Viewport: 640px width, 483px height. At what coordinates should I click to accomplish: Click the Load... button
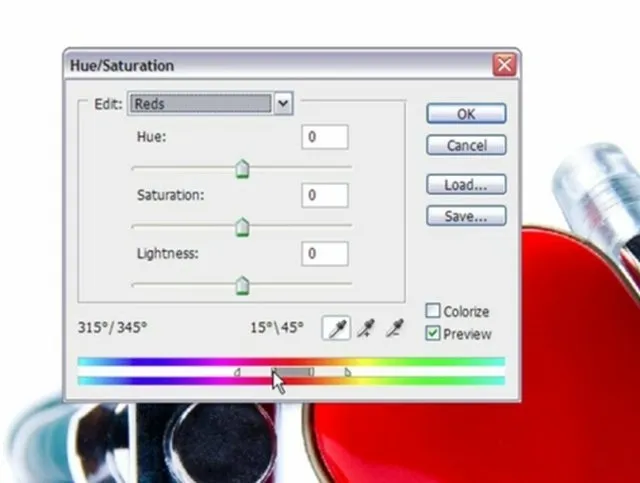[466, 185]
